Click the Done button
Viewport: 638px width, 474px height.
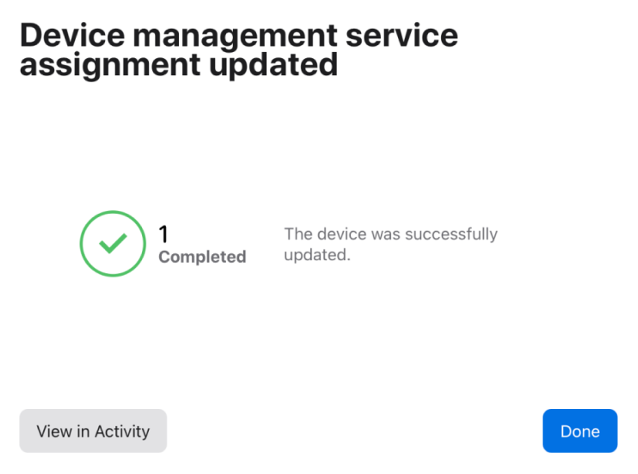(580, 431)
